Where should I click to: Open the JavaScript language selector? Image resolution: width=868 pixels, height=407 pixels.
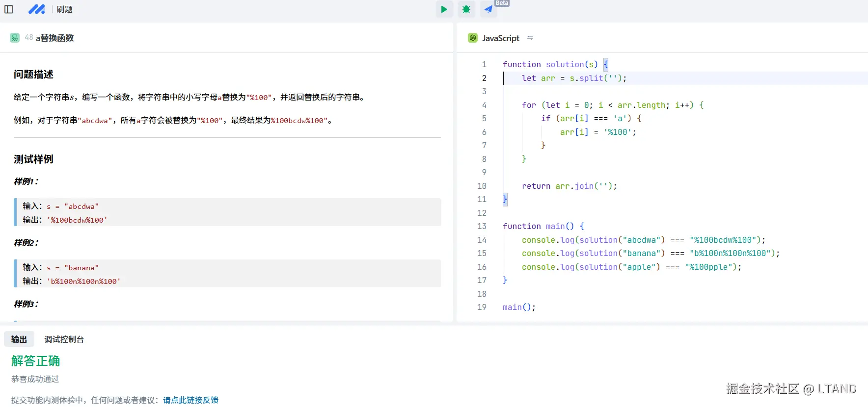coord(500,38)
